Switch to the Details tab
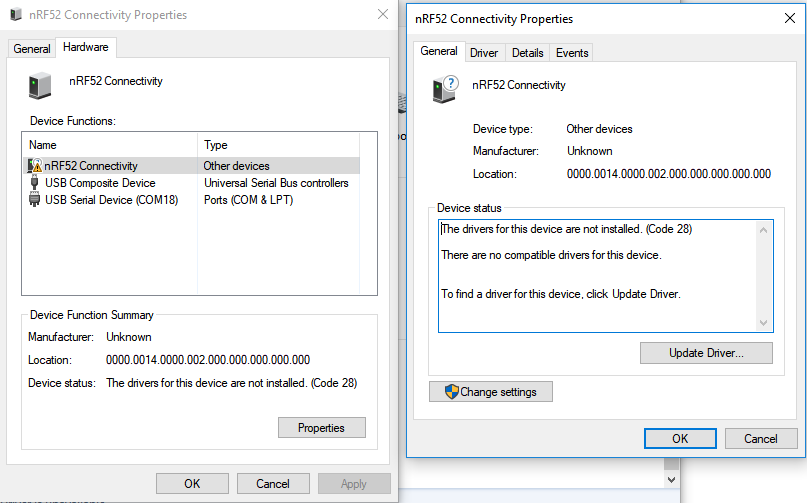The image size is (807, 503). point(528,53)
